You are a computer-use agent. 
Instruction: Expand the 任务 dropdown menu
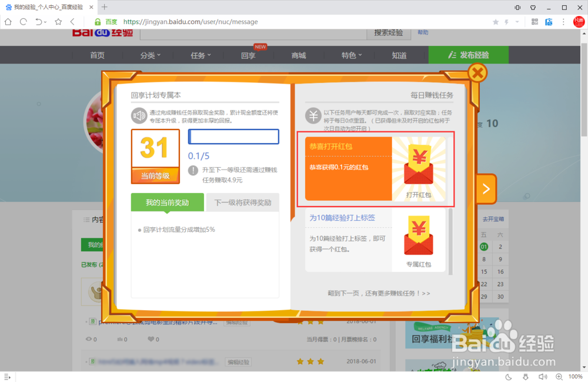click(201, 55)
